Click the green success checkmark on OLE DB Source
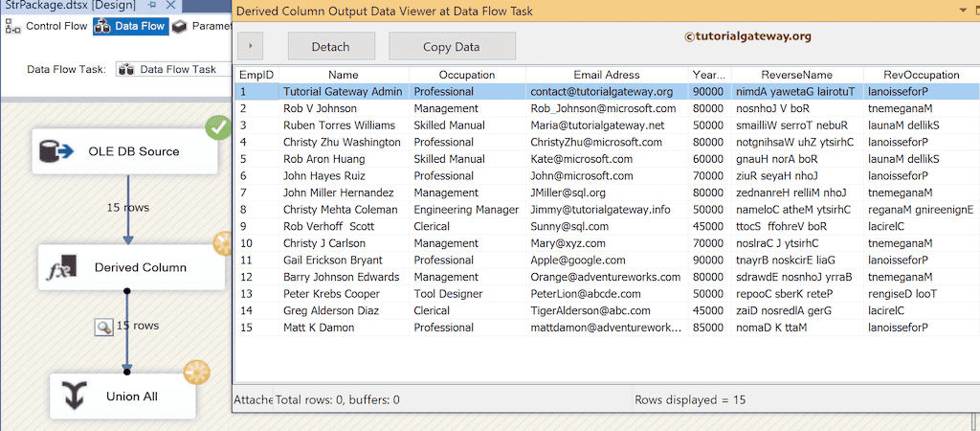980x431 pixels. (x=219, y=128)
